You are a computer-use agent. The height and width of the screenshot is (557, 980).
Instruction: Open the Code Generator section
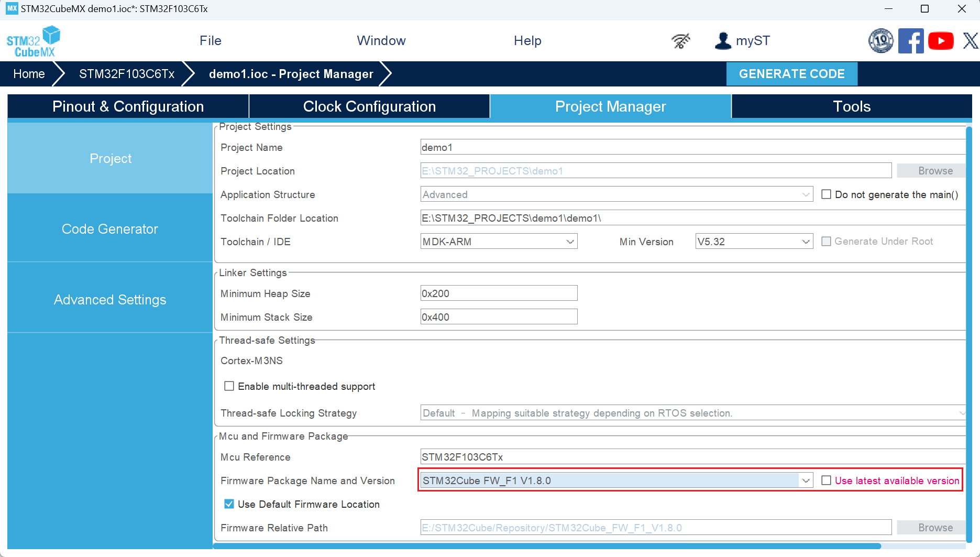click(x=110, y=229)
